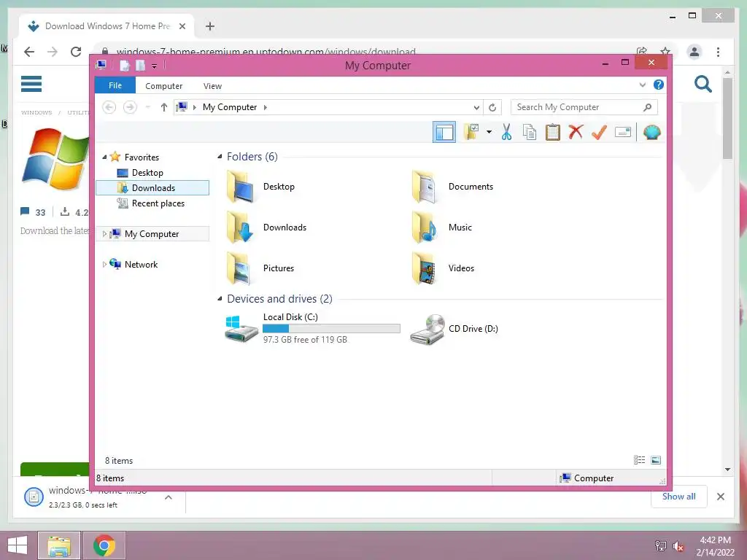Click the Cut scissors icon

[x=506, y=132]
